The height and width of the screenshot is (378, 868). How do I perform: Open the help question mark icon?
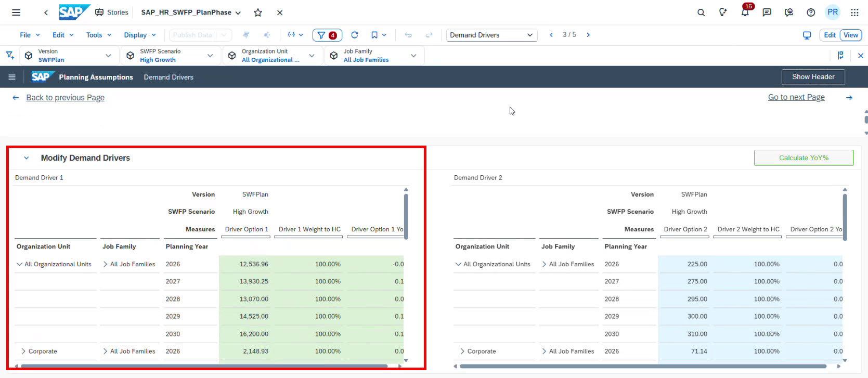[x=811, y=12]
